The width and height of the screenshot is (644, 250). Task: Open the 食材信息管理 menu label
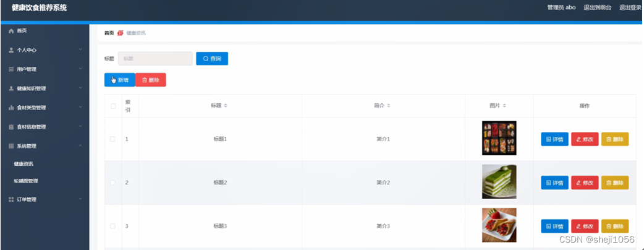tap(32, 127)
